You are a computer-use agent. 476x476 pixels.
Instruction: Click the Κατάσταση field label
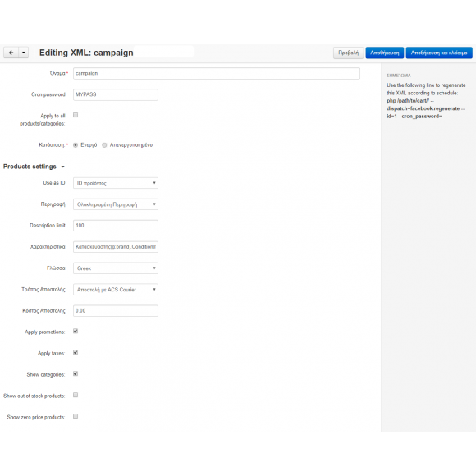[52, 145]
